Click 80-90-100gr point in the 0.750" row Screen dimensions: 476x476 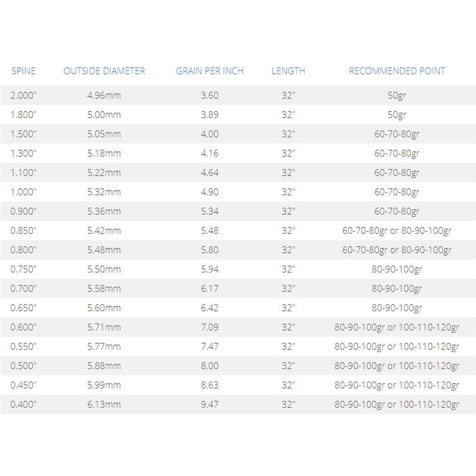pos(397,270)
